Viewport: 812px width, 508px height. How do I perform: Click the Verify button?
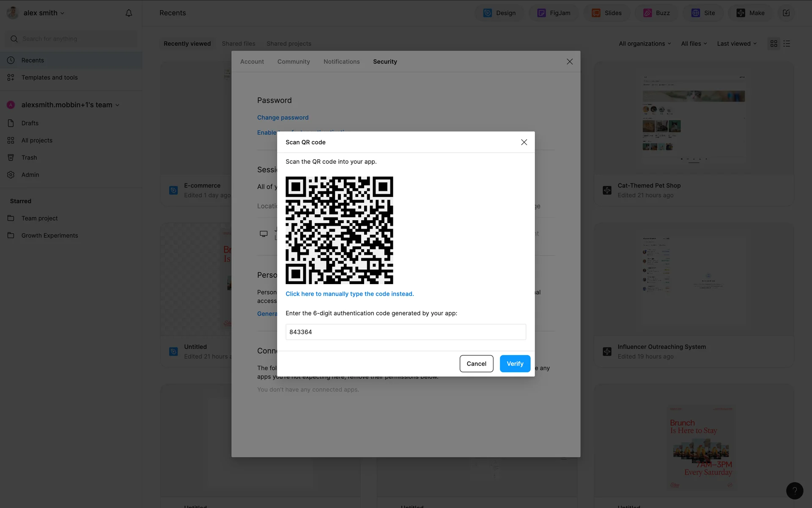515,363
